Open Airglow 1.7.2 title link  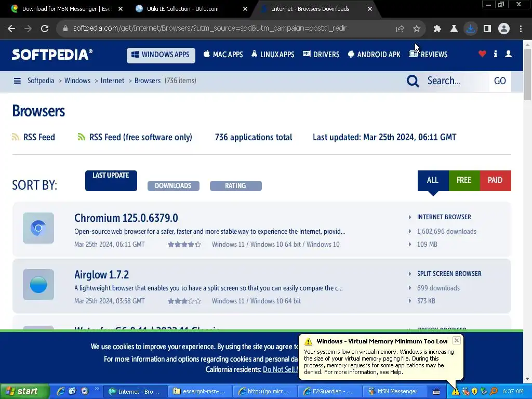coord(101,275)
